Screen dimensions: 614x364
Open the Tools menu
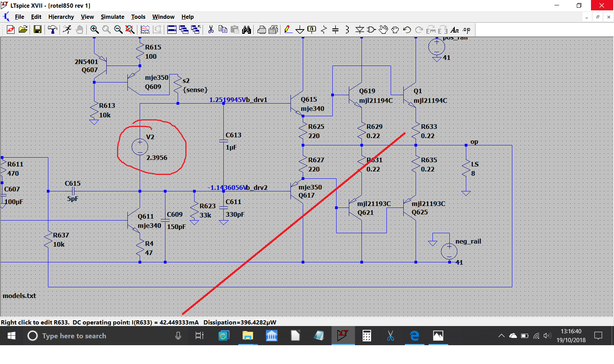[x=138, y=17]
